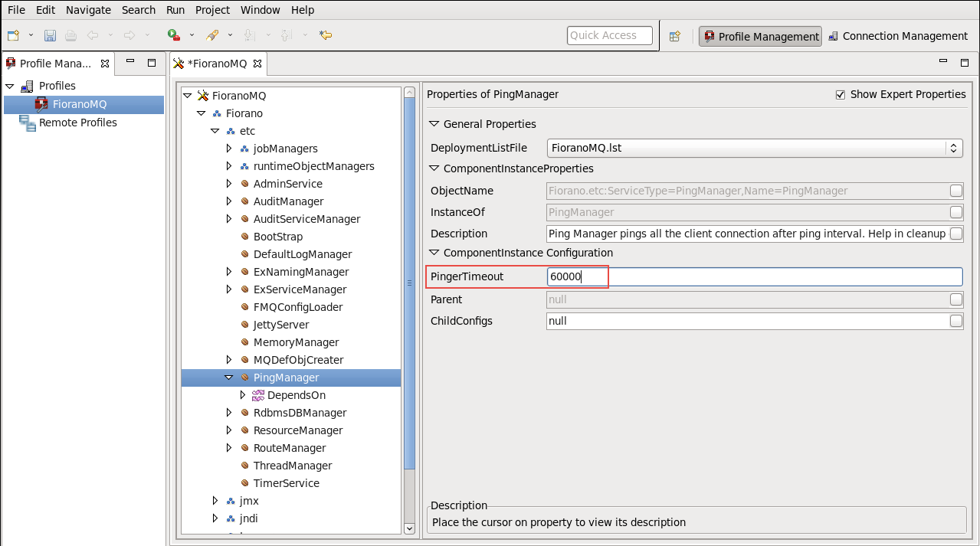This screenshot has width=980, height=546.
Task: Minimize the Profile Management view panel
Action: [x=131, y=61]
